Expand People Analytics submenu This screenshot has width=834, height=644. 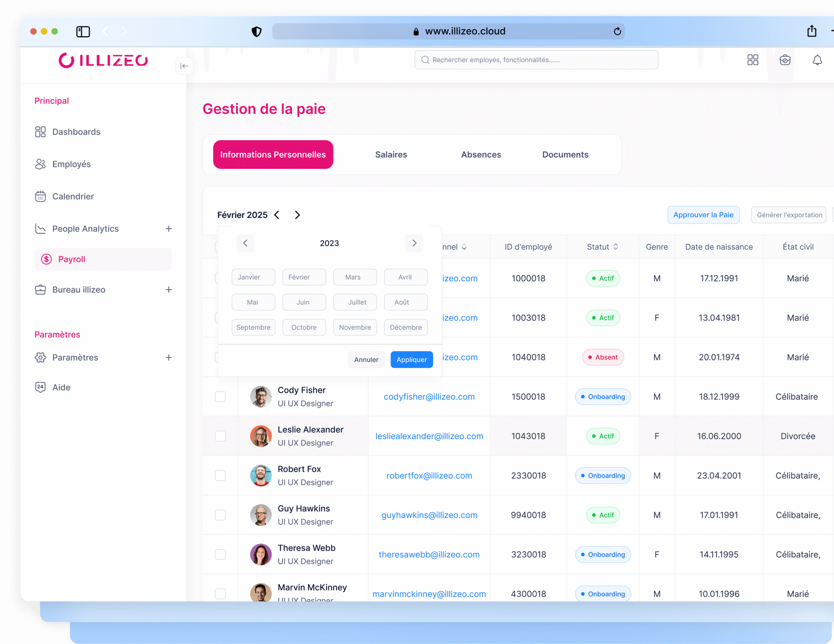click(169, 229)
